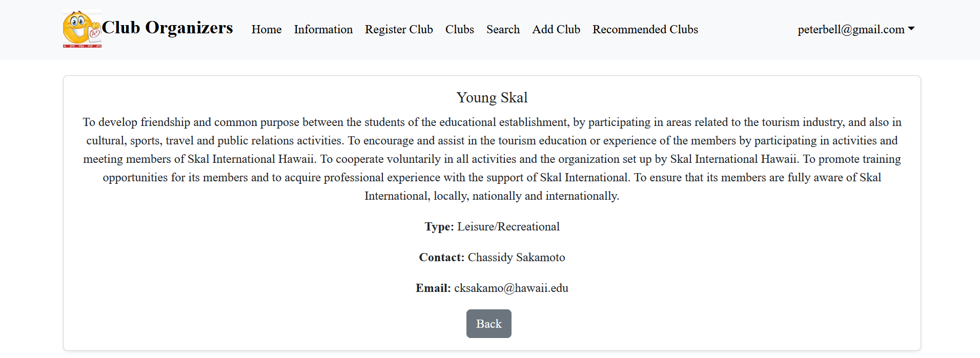Navigate to the Clubs list
The width and height of the screenshot is (980, 358).
point(459,30)
